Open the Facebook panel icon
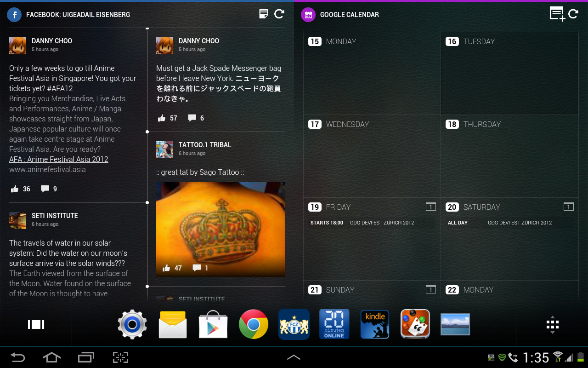Viewport: 588px width, 368px height. tap(14, 15)
